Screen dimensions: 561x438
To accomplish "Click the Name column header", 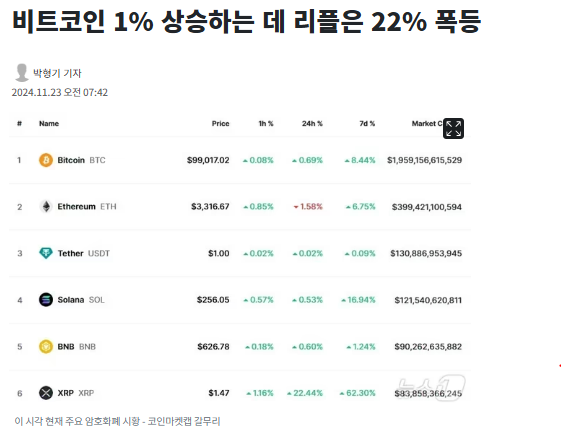I will 49,123.
